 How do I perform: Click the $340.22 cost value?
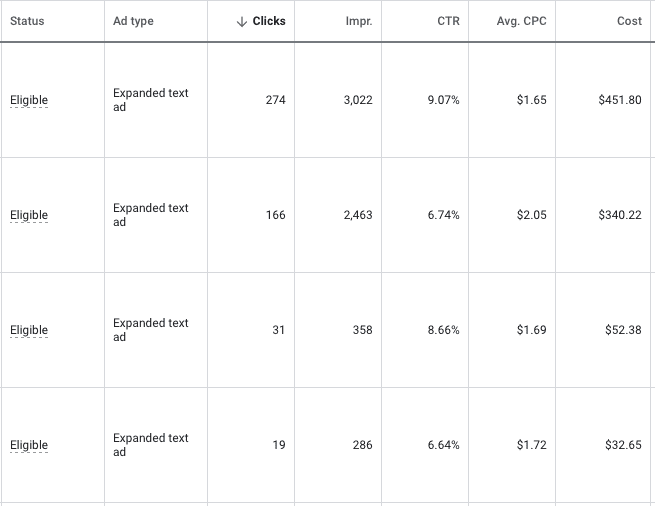click(x=619, y=215)
